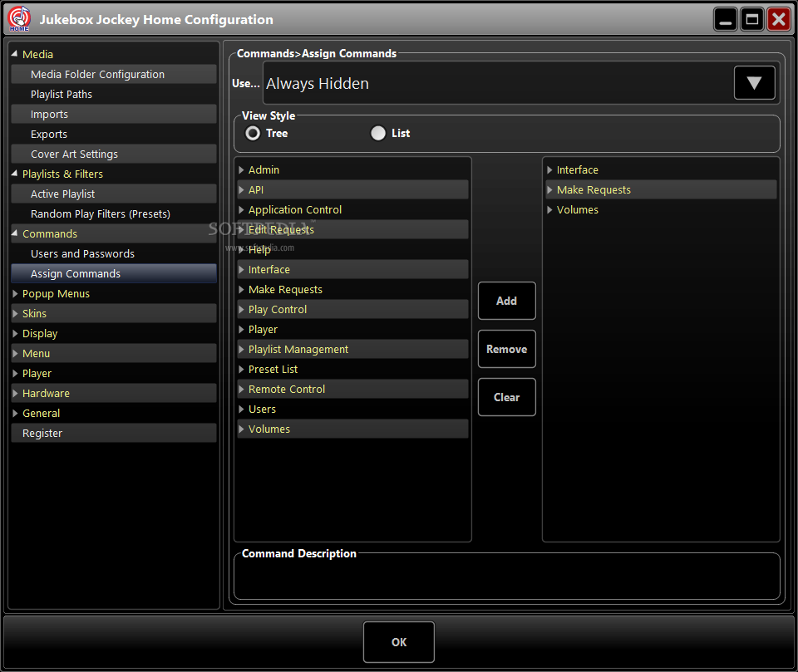Select Volumes in assigned commands list

tap(661, 209)
